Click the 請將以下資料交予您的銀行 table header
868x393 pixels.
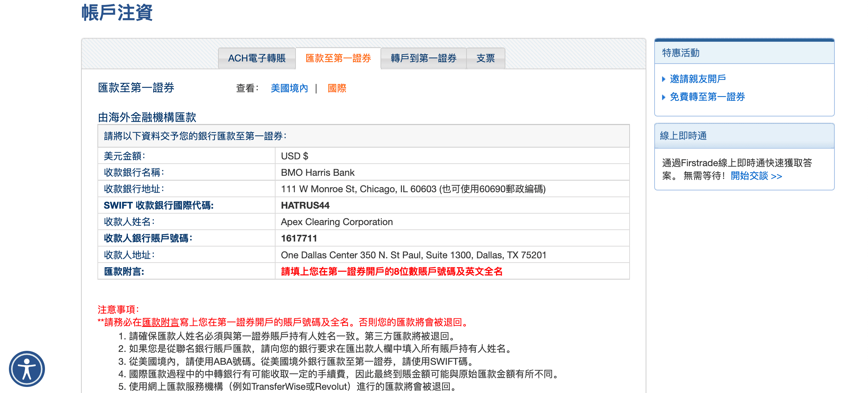pos(363,136)
